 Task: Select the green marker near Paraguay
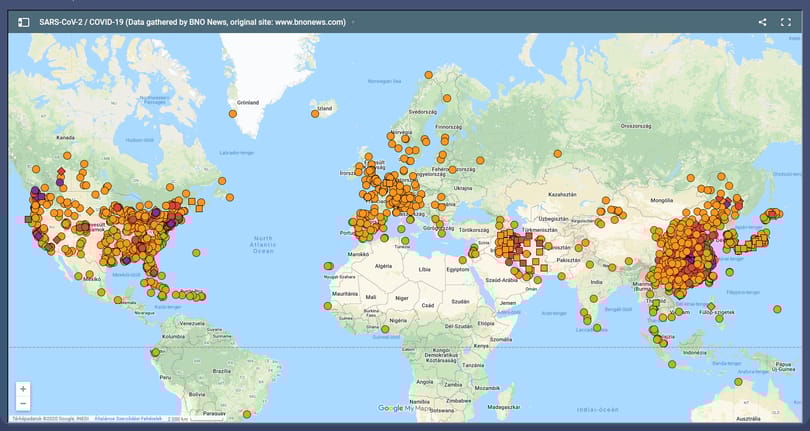(247, 414)
